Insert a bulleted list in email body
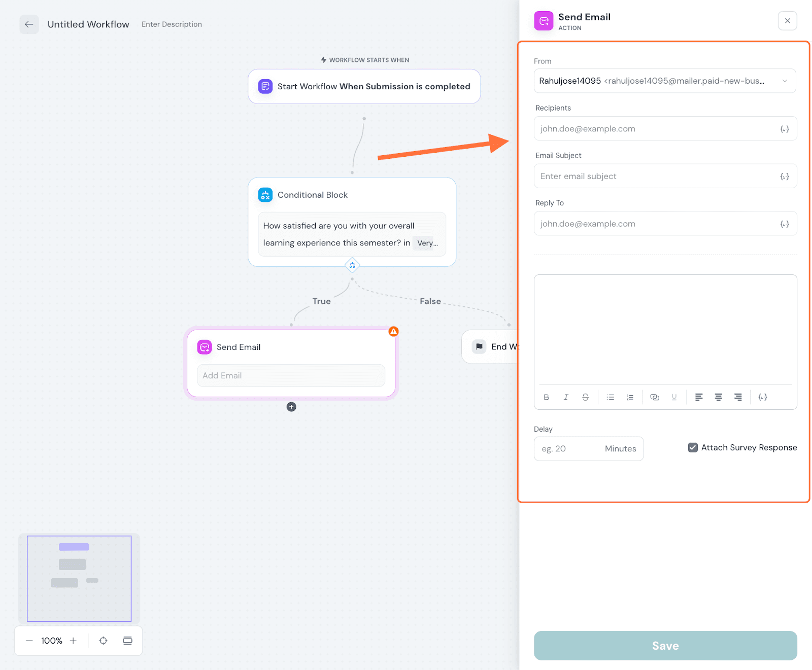This screenshot has width=812, height=670. pos(611,397)
